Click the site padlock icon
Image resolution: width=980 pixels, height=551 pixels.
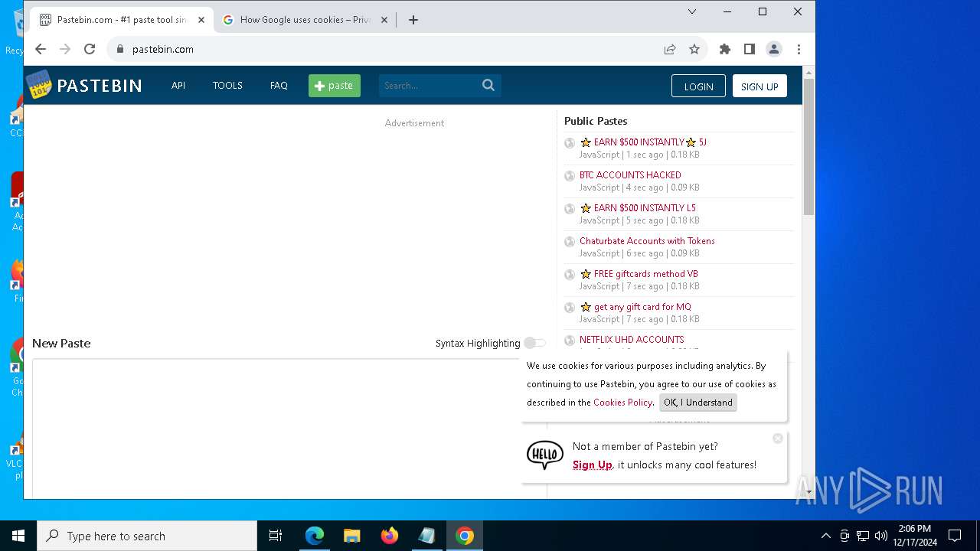tap(119, 49)
